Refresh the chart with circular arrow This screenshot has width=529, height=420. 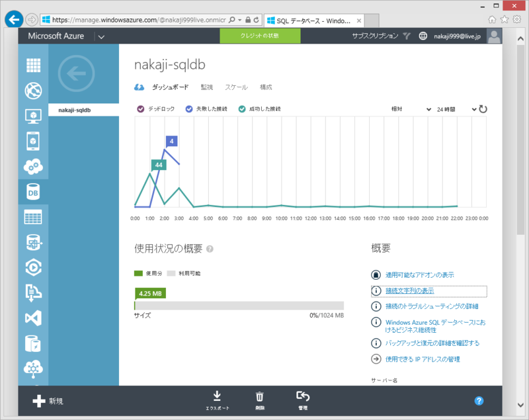pos(483,109)
